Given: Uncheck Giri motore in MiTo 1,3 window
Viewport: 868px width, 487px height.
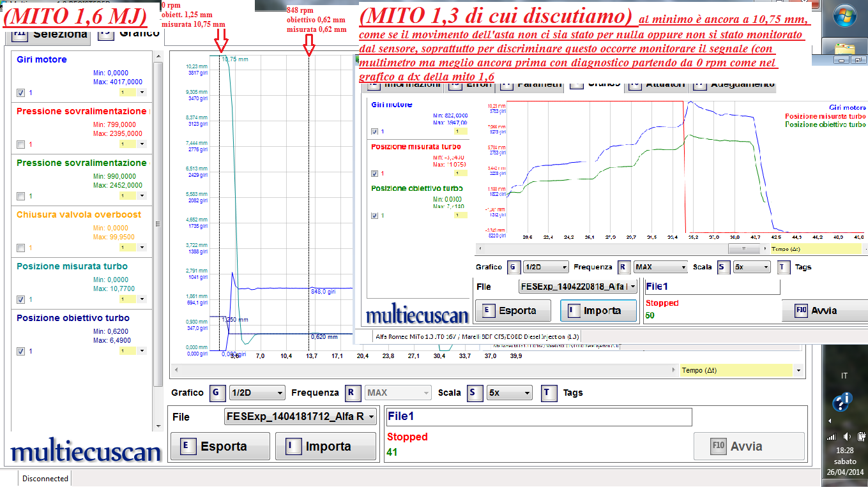Looking at the screenshot, I should coord(375,131).
